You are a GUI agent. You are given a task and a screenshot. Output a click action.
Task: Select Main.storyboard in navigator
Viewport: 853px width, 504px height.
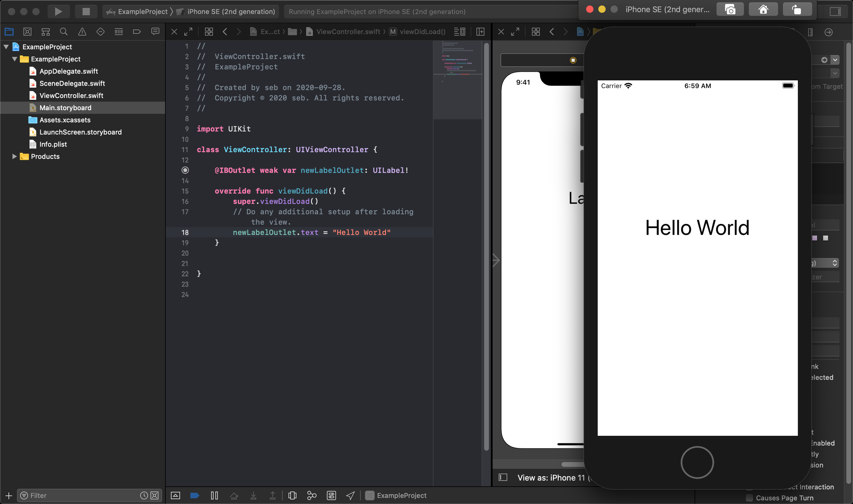click(x=83, y=108)
